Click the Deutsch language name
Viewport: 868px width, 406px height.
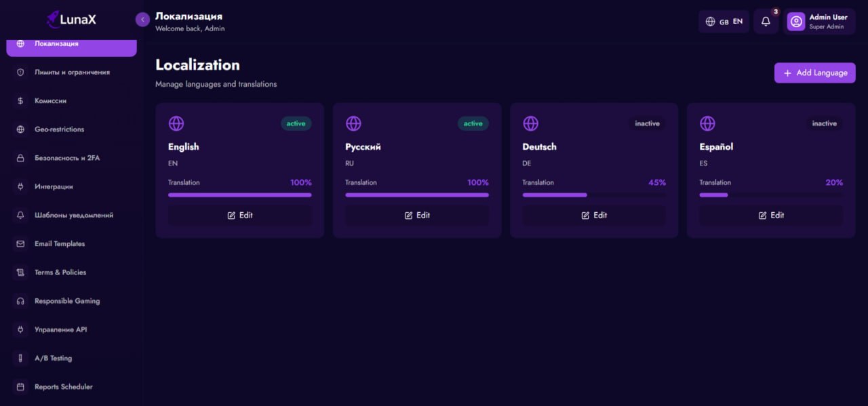tap(540, 147)
